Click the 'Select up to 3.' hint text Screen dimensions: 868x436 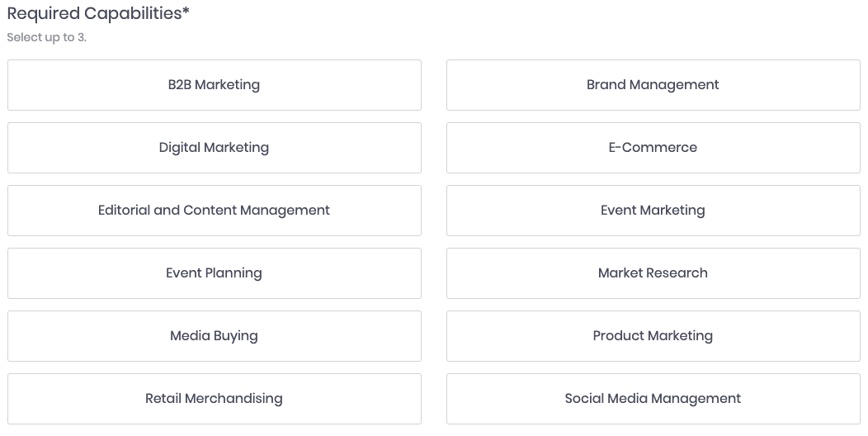pyautogui.click(x=46, y=38)
